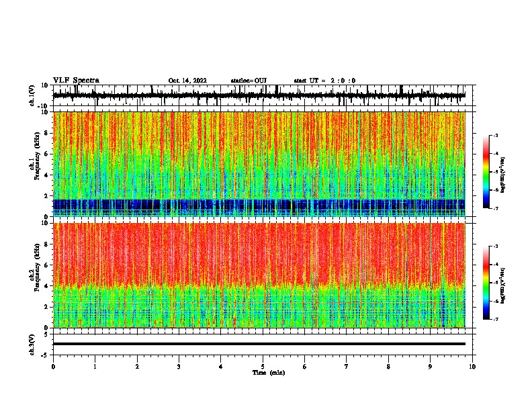The height and width of the screenshot is (411, 532).
Task: Click ch.2 frequency axis tick '6'
Action: pyautogui.click(x=47, y=265)
